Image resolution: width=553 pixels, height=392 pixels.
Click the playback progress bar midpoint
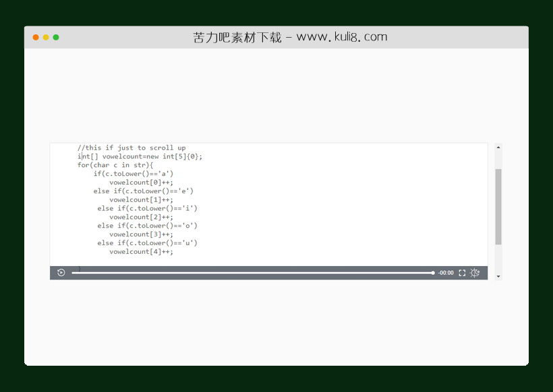[x=252, y=273]
